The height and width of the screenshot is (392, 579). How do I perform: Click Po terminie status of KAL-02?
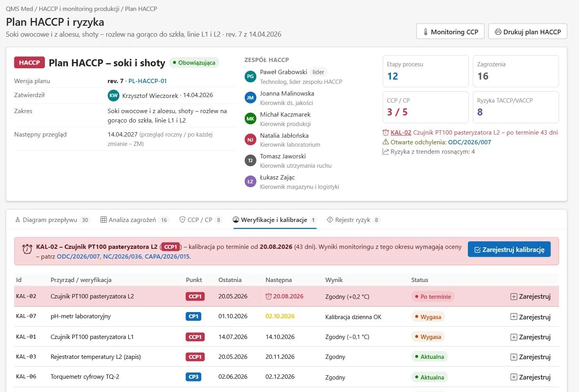pyautogui.click(x=433, y=296)
